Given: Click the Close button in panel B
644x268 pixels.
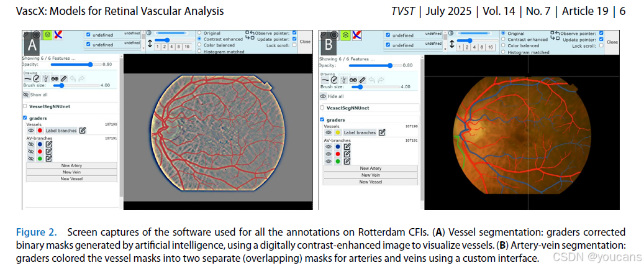Looking at the screenshot, I should click(x=612, y=42).
